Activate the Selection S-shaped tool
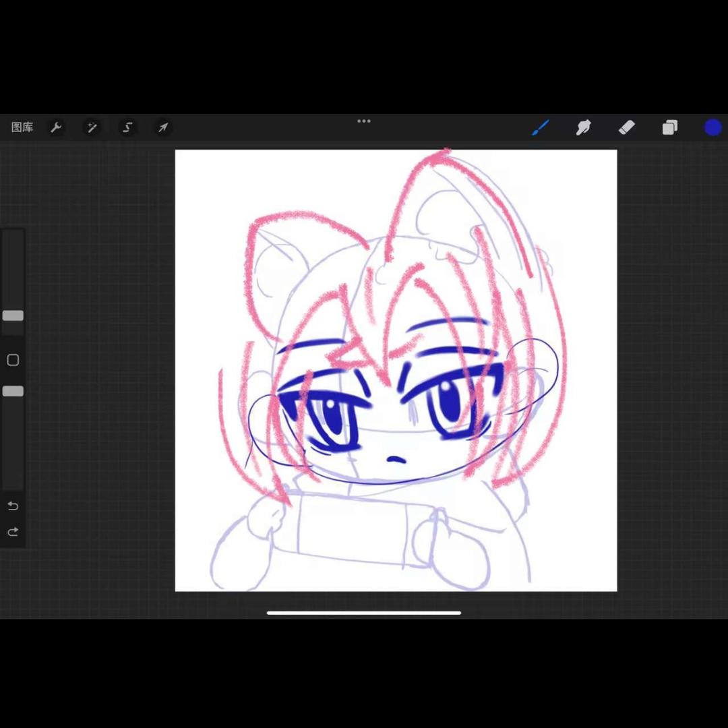Screen dimensions: 728x728 click(127, 127)
